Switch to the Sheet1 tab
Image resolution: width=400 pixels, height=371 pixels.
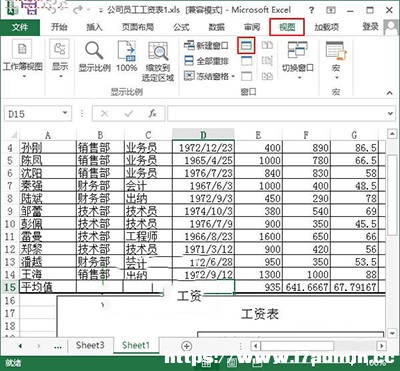point(136,345)
